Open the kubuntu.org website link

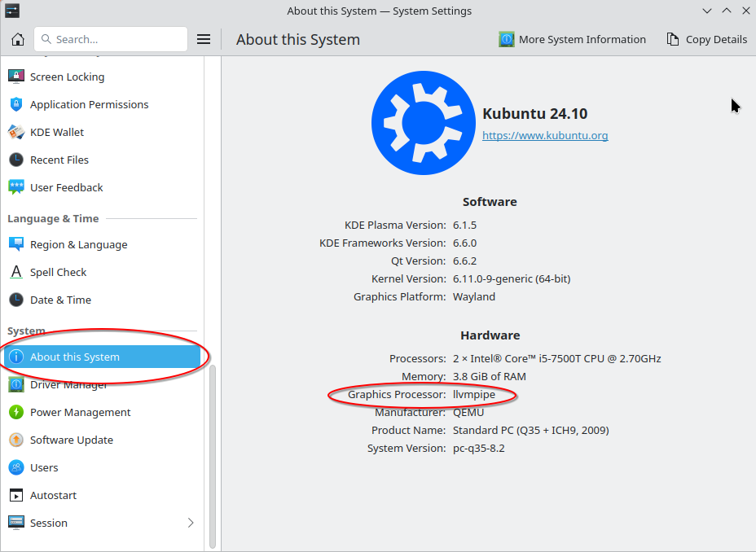click(545, 135)
